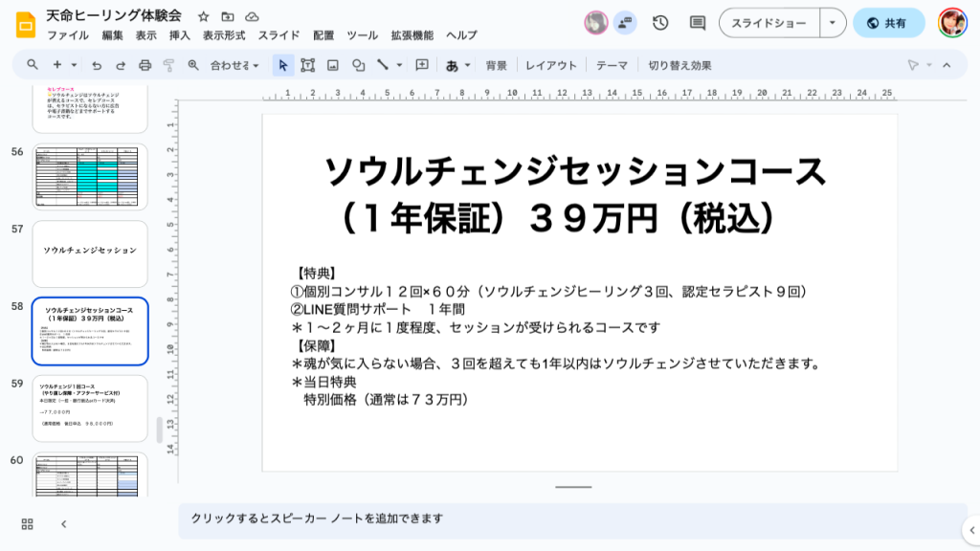Open the スライド menu
This screenshot has height=551, width=980.
point(279,35)
